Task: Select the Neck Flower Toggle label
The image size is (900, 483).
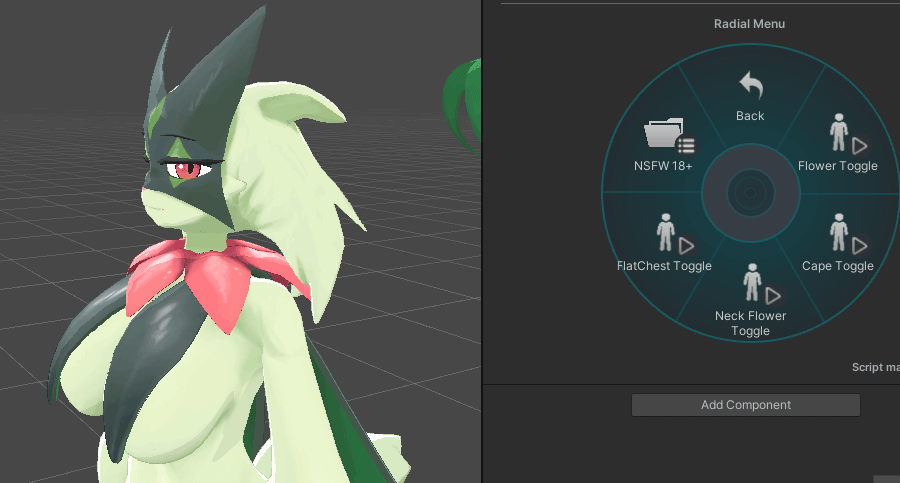Action: coord(750,323)
